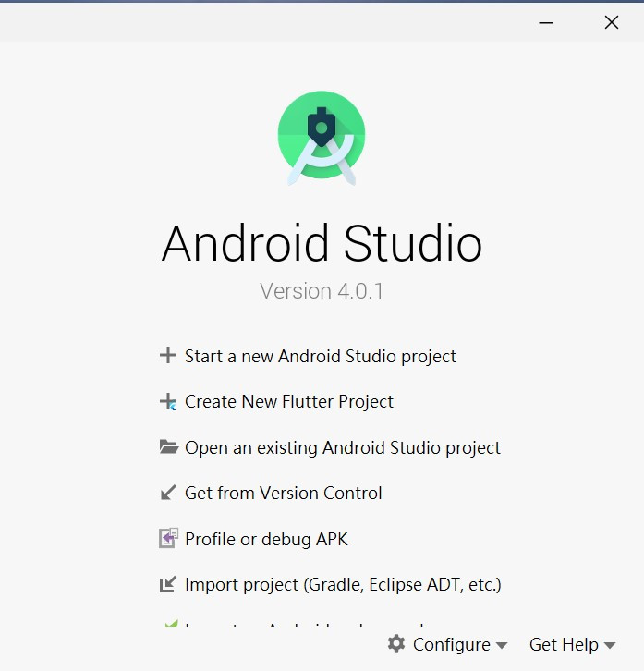This screenshot has height=671, width=644.
Task: Minimize the welcome window
Action: (x=545, y=23)
